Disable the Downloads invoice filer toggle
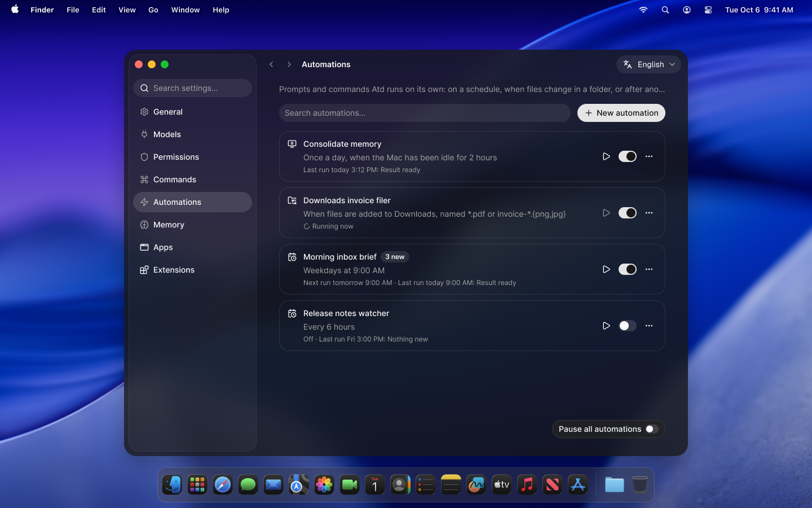812x508 pixels. (628, 213)
